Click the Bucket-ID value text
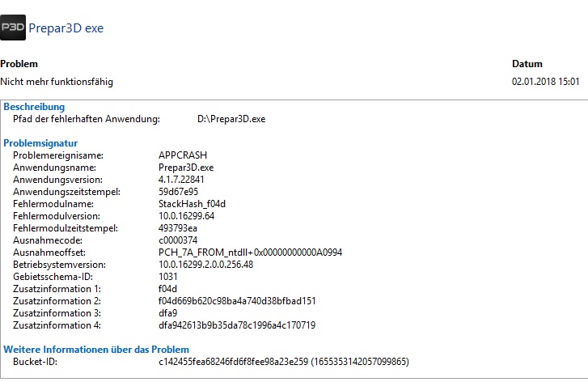Screen dimensions: 588x382 (x=284, y=362)
